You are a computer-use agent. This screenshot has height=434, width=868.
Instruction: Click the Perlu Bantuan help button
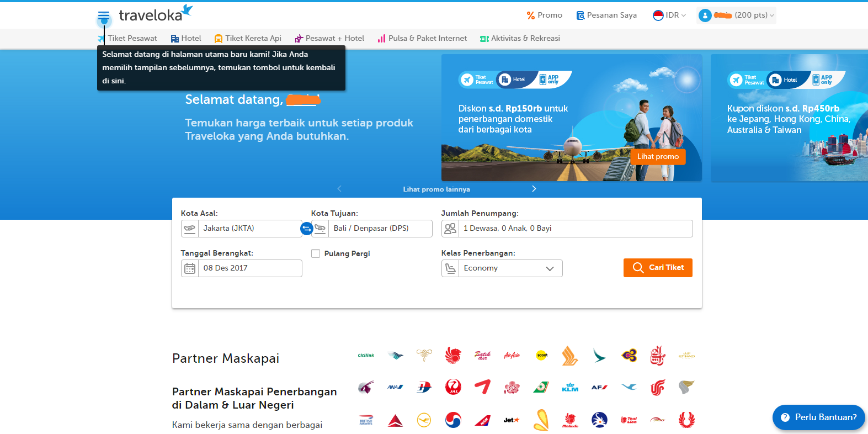coord(819,417)
